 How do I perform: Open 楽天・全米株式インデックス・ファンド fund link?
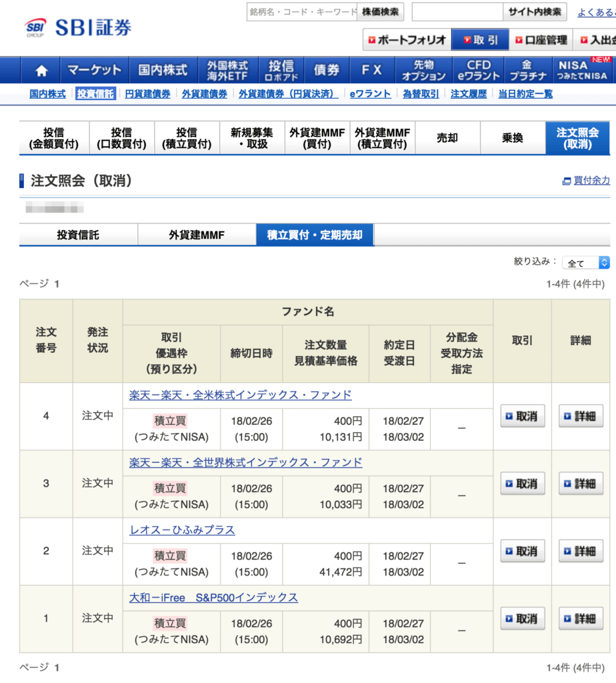pos(240,395)
